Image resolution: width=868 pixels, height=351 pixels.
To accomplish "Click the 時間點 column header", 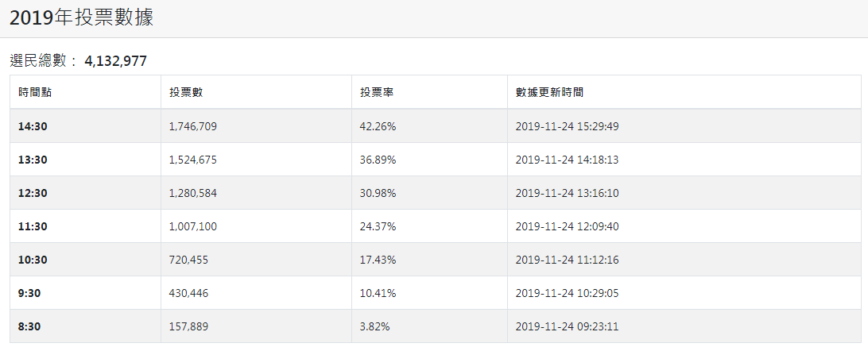I will [x=35, y=92].
